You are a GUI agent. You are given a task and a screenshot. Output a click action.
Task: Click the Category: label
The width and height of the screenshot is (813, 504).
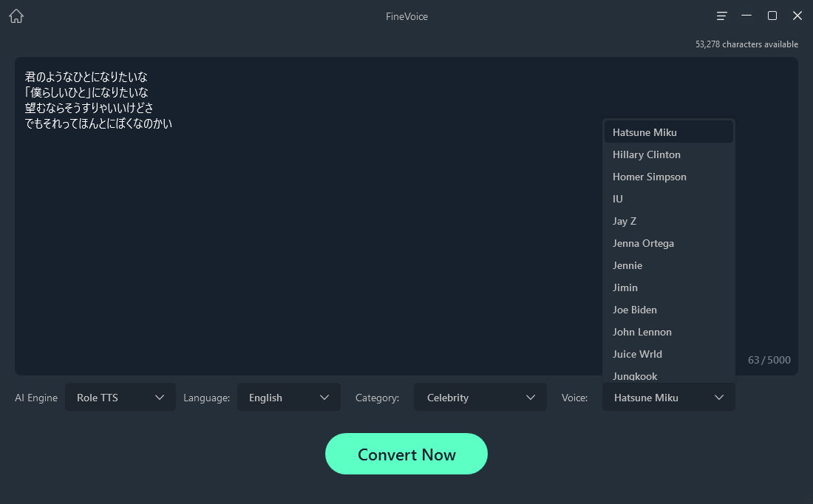[377, 398]
